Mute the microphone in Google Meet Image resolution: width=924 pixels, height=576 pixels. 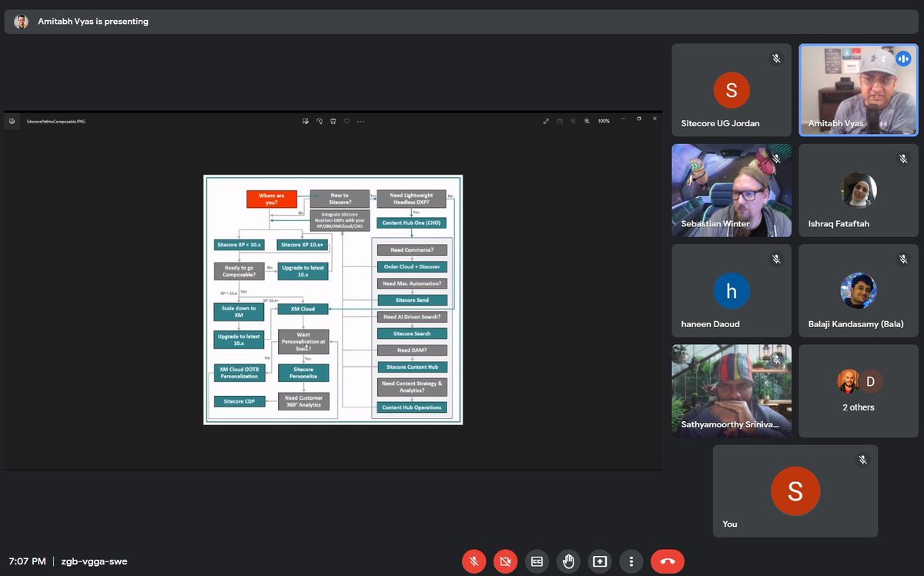[474, 561]
